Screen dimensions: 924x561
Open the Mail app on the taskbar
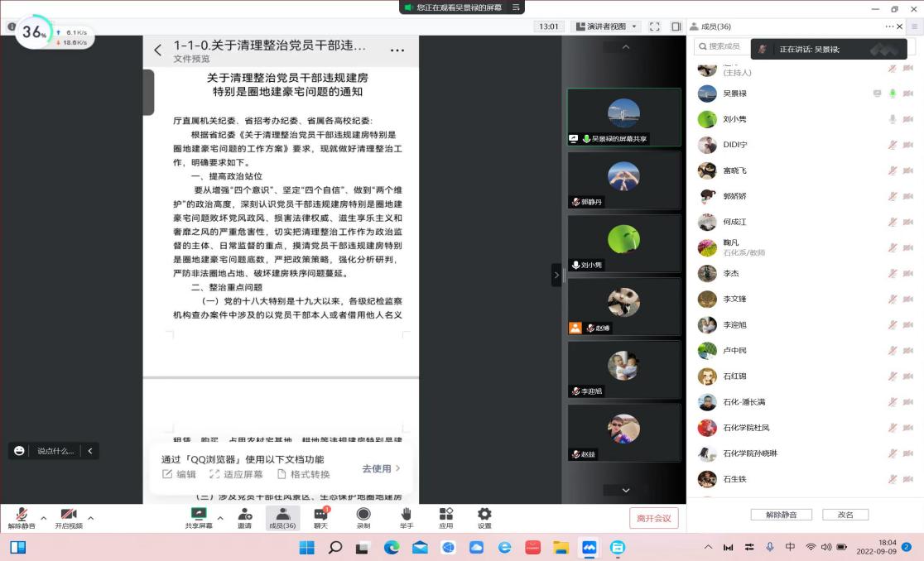pos(420,548)
